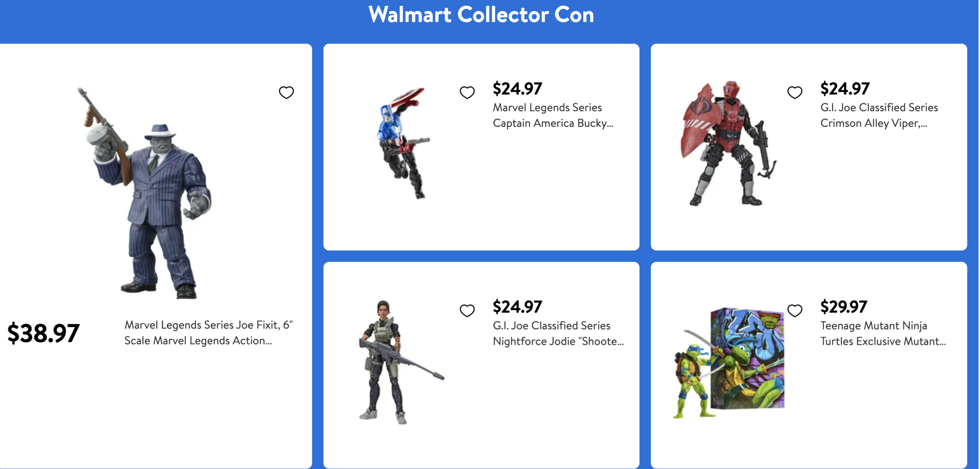980x469 pixels.
Task: Heart the Nightforce Jodie Shooter figure
Action: [x=467, y=310]
